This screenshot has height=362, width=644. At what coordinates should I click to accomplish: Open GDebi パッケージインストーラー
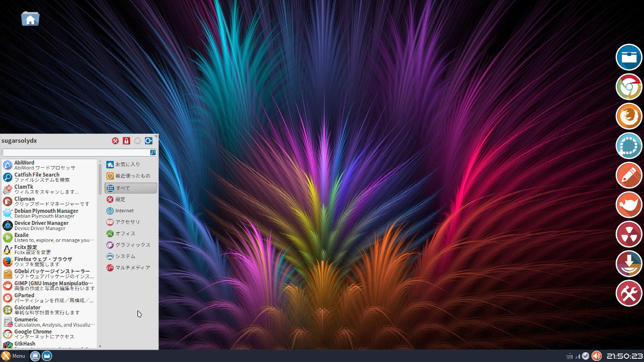(x=49, y=274)
